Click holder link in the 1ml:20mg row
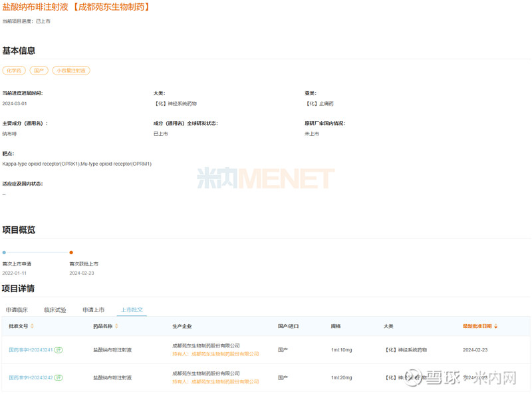This screenshot has height=394, width=532. pos(215,382)
